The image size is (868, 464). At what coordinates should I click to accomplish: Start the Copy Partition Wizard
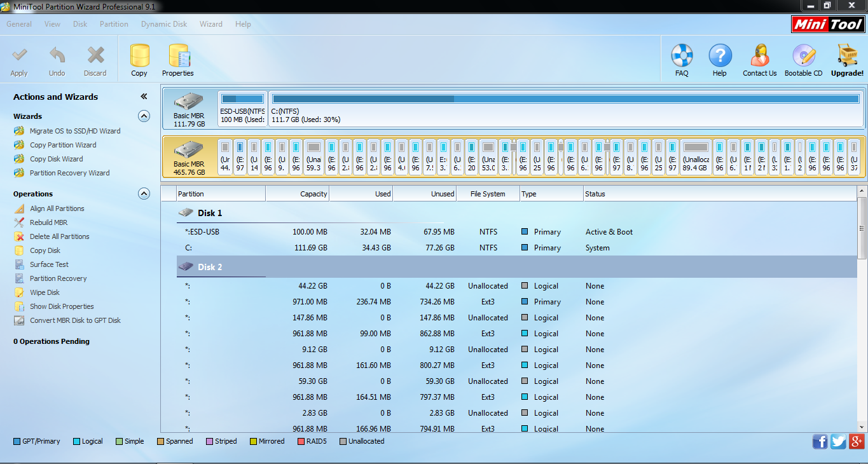[63, 145]
